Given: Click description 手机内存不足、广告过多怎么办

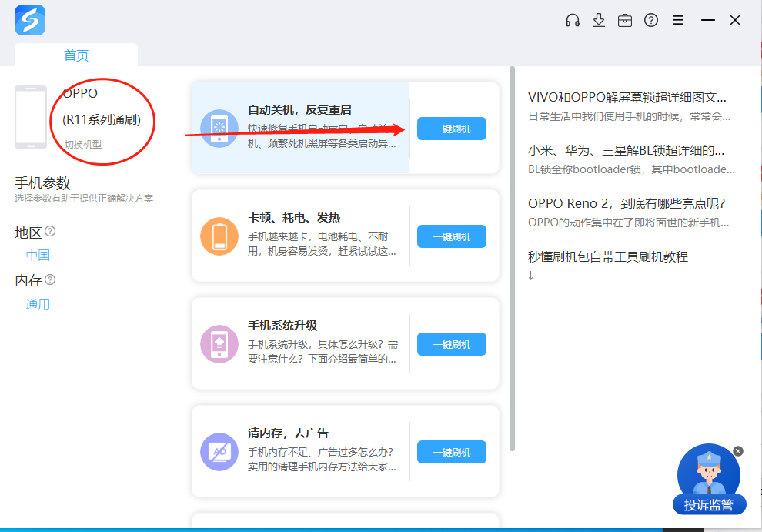Looking at the screenshot, I should click(322, 460).
